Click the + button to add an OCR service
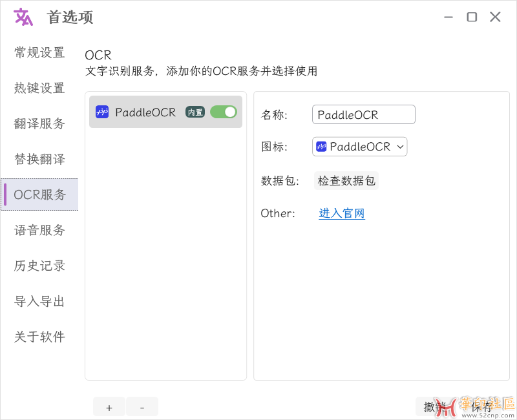 [109, 406]
